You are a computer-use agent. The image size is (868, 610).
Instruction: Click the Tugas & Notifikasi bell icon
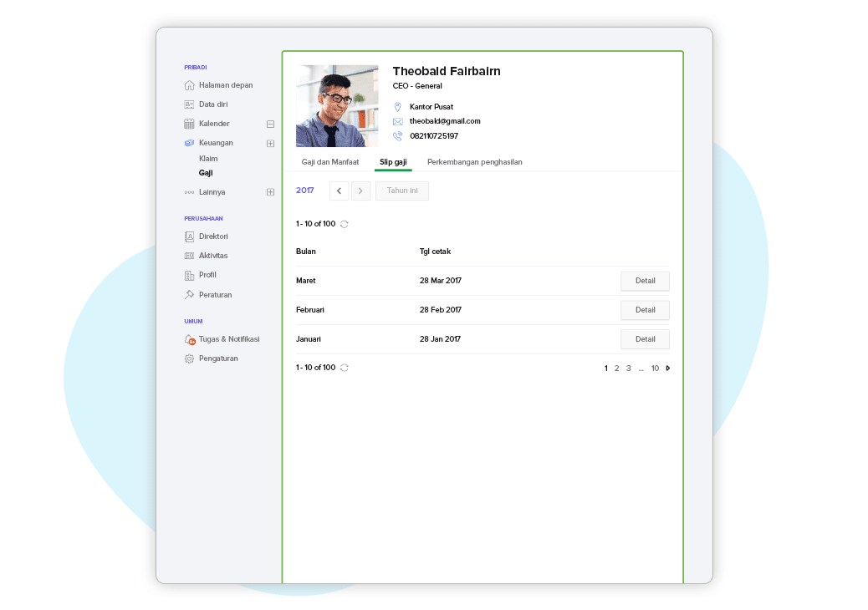(x=190, y=339)
